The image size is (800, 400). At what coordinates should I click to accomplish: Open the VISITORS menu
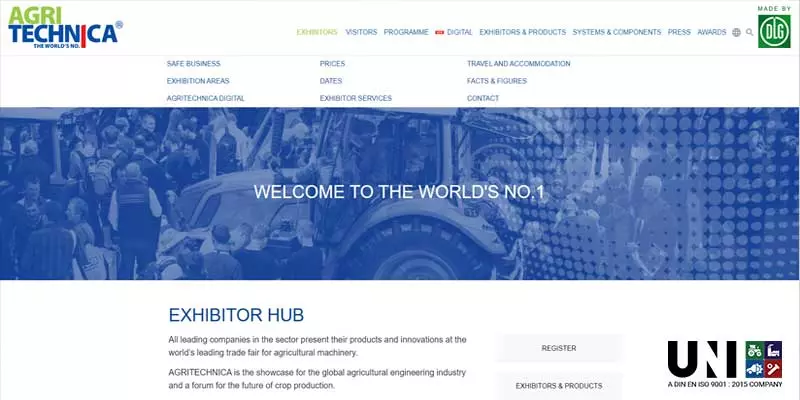361,32
